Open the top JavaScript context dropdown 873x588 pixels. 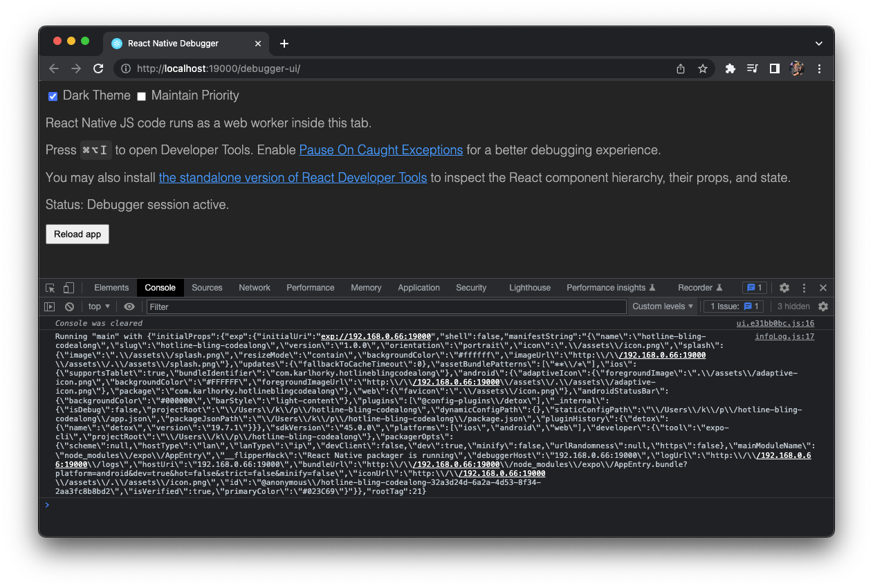pos(99,306)
